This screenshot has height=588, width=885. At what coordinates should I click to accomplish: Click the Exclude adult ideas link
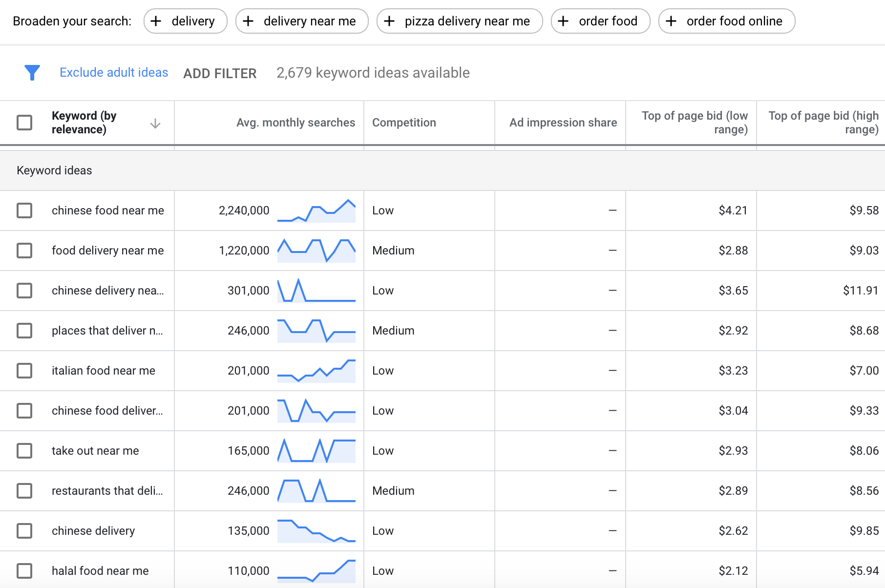[113, 72]
